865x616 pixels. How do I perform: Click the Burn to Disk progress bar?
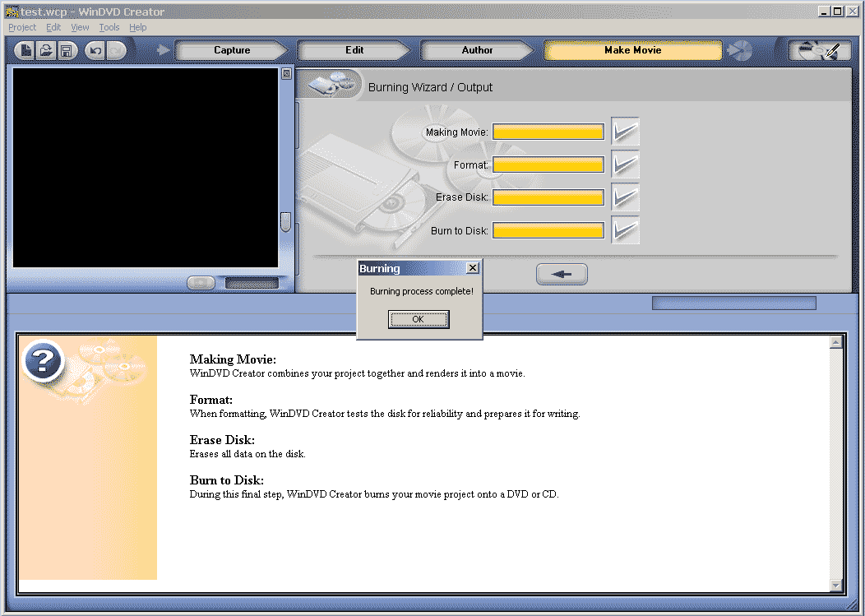coord(548,230)
